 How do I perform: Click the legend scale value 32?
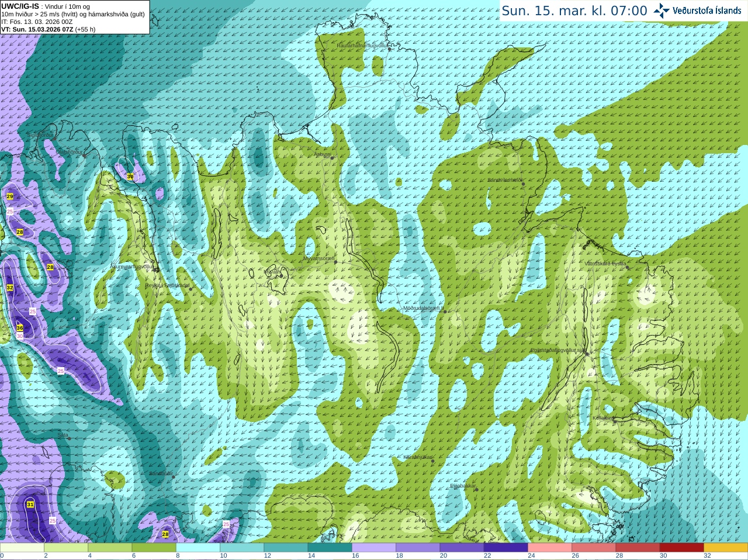707,556
